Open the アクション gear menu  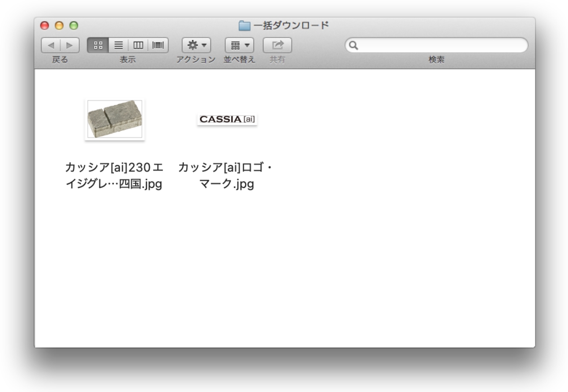pos(196,45)
